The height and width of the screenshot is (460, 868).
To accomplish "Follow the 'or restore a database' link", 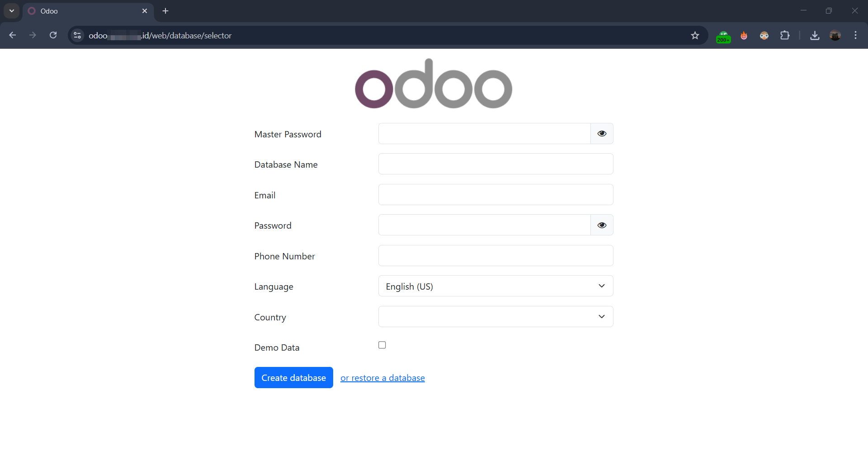I will pyautogui.click(x=382, y=377).
